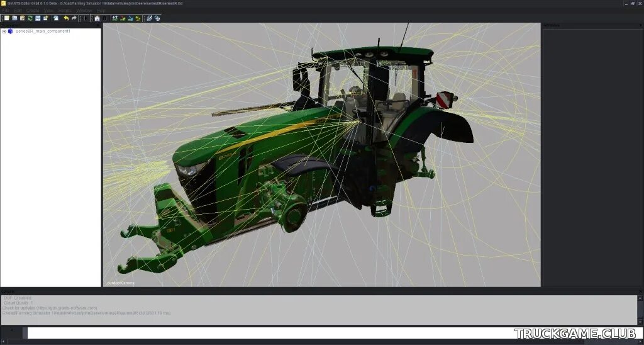
Task: Click the Open file toolbar icon
Action: 14,18
